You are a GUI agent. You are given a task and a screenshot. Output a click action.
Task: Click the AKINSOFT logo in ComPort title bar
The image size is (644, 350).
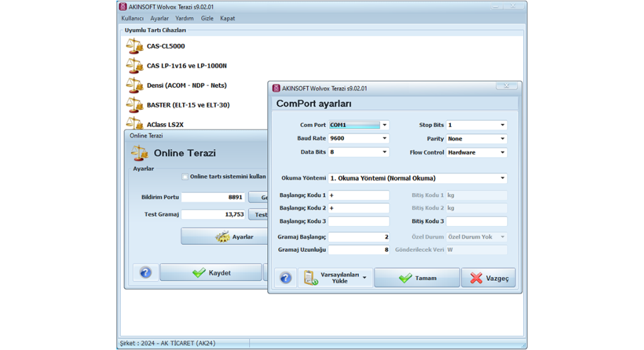(275, 89)
